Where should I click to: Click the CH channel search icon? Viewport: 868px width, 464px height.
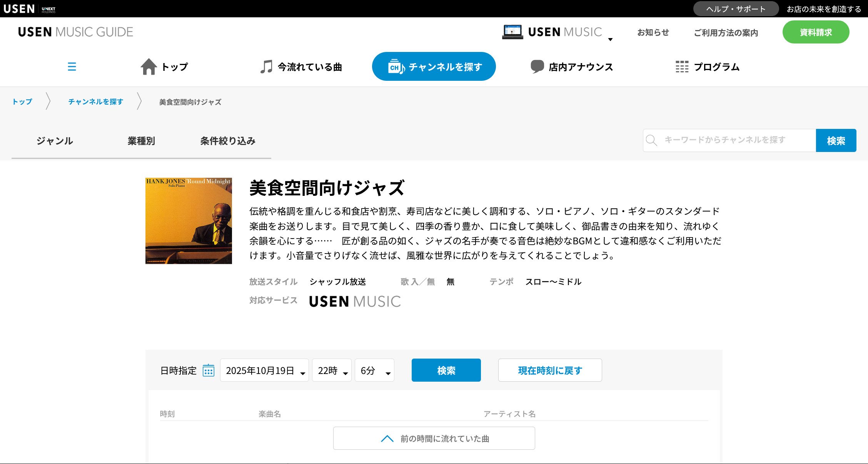pos(396,67)
